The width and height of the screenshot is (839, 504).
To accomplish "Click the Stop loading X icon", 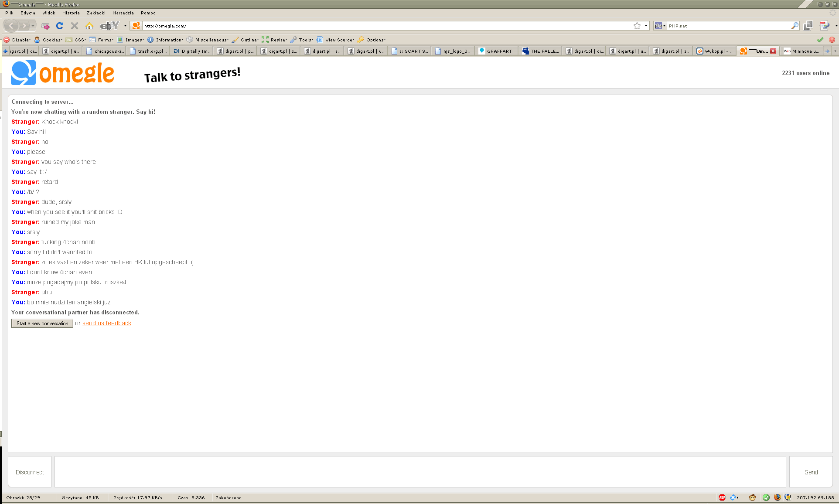I will click(x=75, y=26).
